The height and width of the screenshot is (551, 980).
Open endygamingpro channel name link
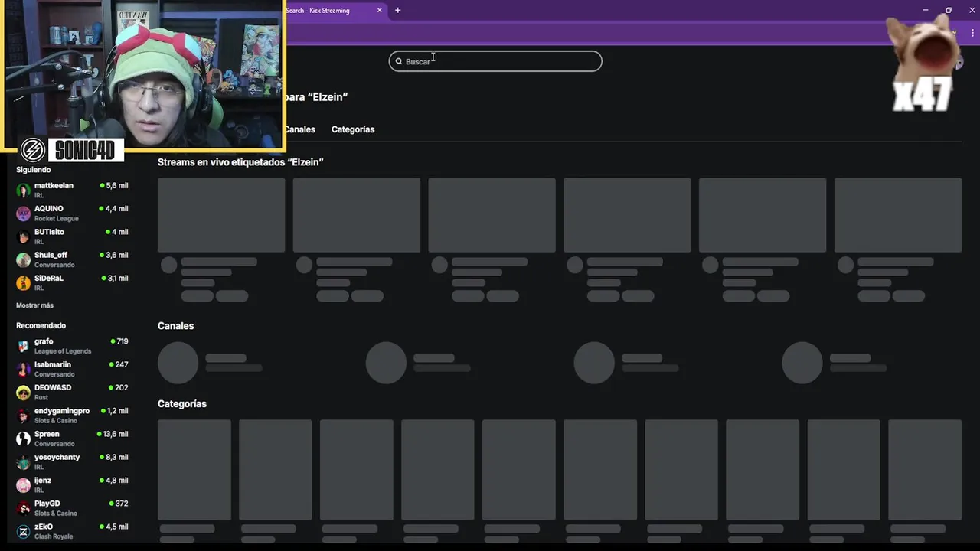point(62,411)
